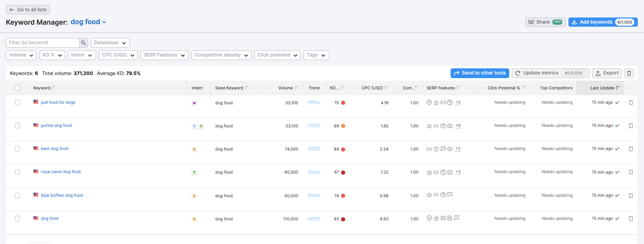Sort by Last Update column icon
Viewport: 644px width, 244px height.
click(618, 88)
